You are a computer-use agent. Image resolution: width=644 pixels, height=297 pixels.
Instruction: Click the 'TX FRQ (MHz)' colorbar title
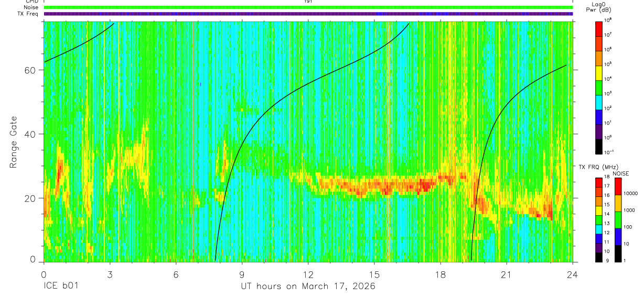598,167
